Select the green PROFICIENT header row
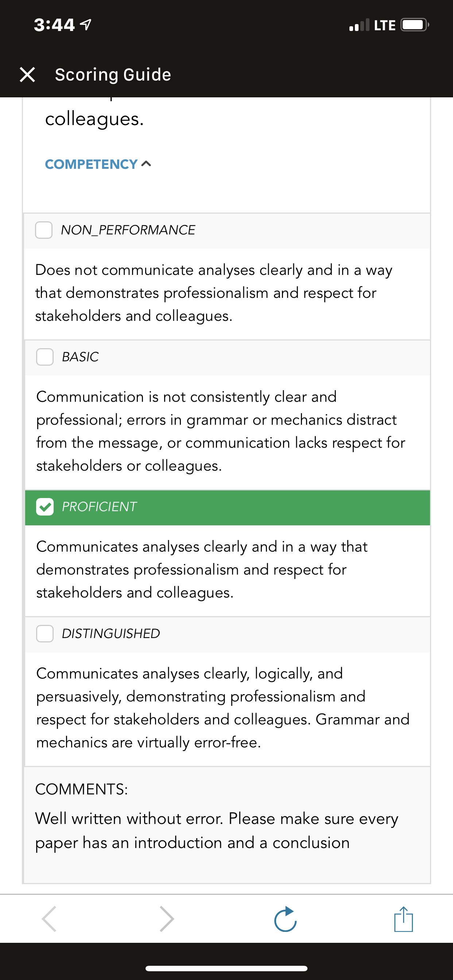Screen dimensions: 453x980 [228, 508]
